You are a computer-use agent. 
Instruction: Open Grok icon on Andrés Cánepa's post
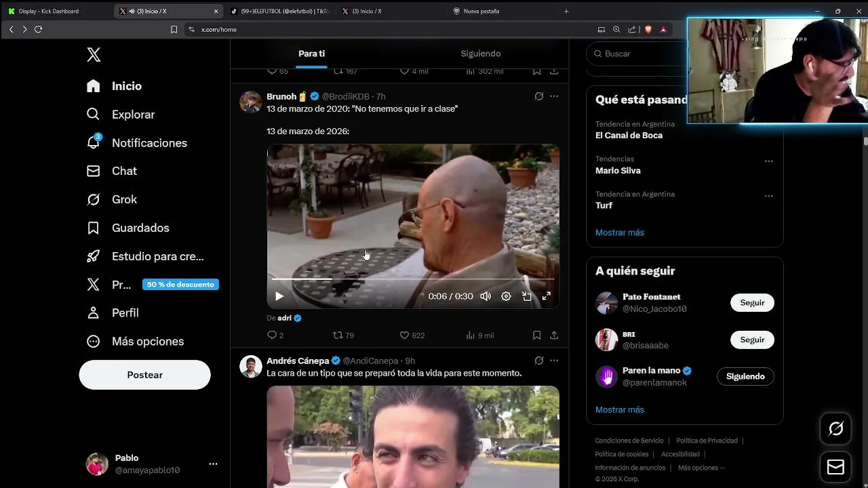[539, 361]
